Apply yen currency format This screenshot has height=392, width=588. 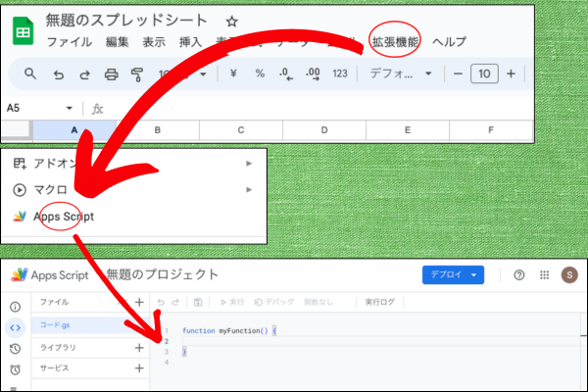point(233,73)
